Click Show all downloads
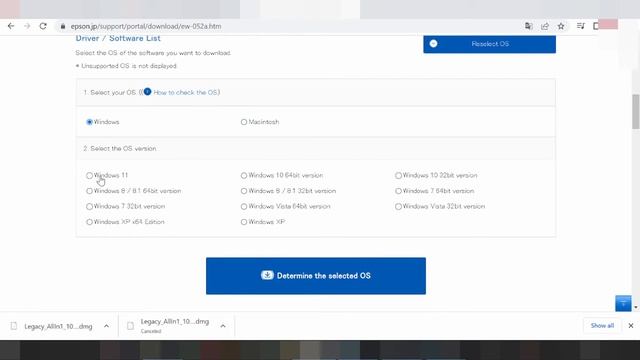The height and width of the screenshot is (360, 640). [x=602, y=325]
